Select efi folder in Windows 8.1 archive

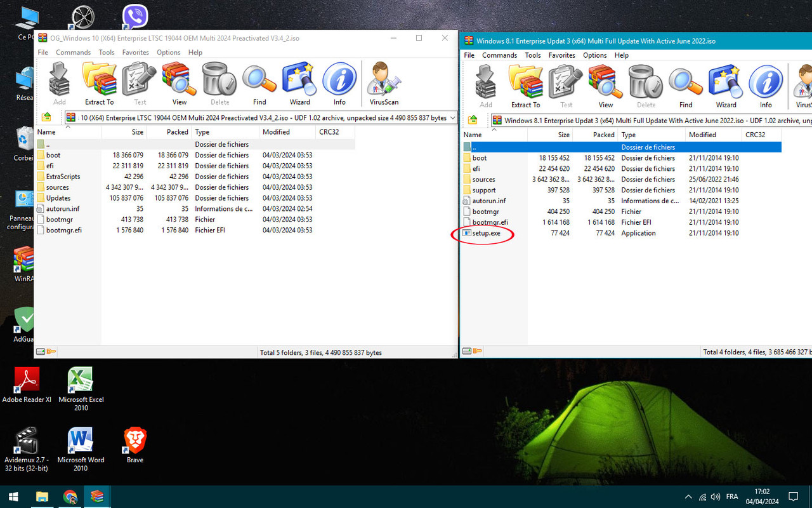pos(476,168)
